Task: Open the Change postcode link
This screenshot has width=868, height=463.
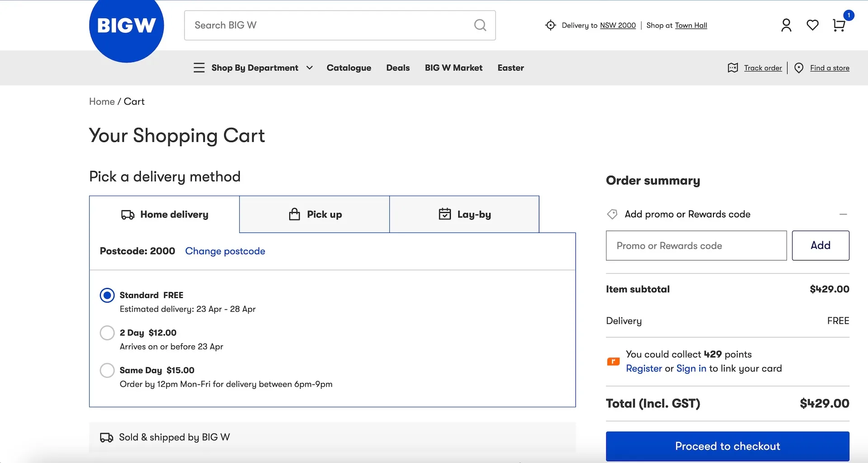Action: point(225,251)
